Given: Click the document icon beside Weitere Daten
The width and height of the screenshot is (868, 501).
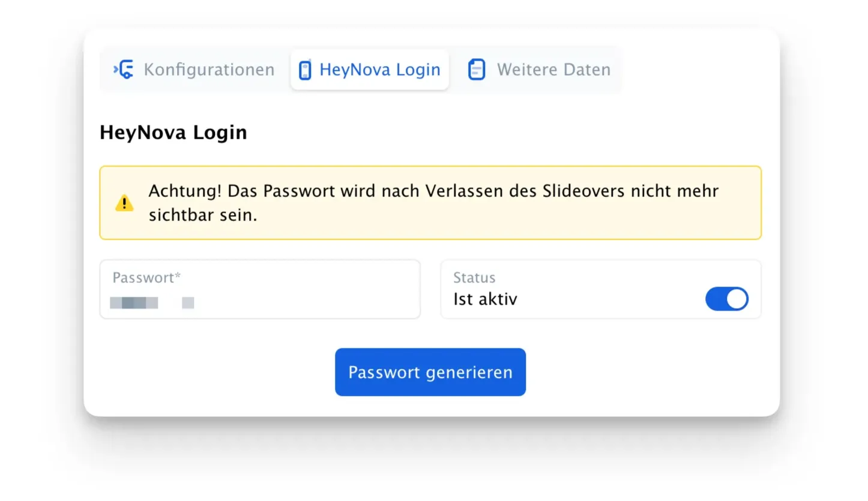Looking at the screenshot, I should coord(477,70).
